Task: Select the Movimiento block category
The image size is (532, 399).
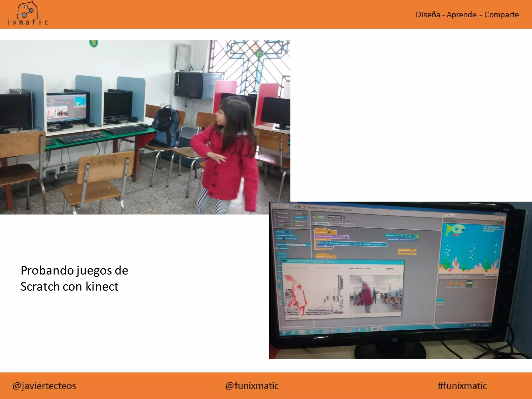Action: tap(283, 213)
